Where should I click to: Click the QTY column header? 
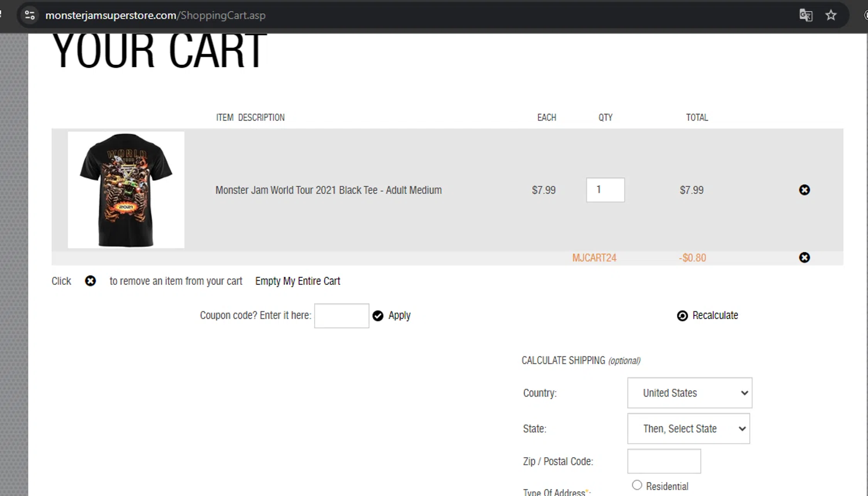[605, 117]
